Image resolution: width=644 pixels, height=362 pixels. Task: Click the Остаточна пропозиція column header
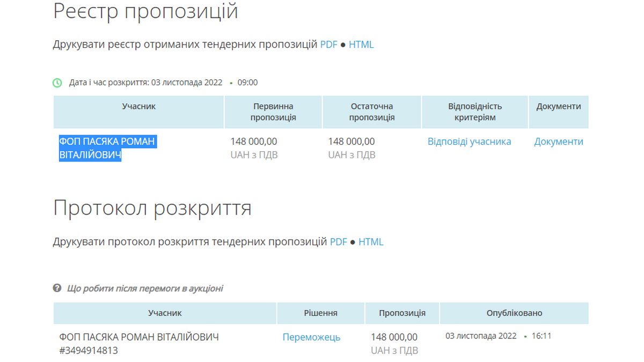click(372, 112)
